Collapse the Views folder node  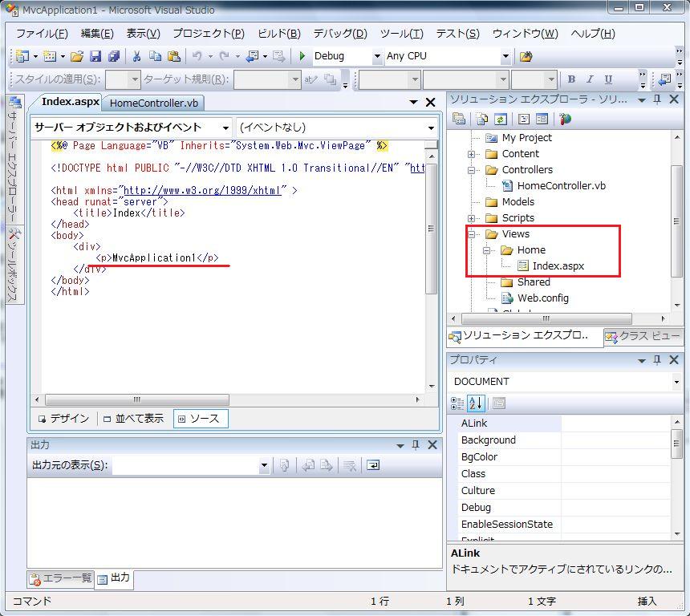473,233
